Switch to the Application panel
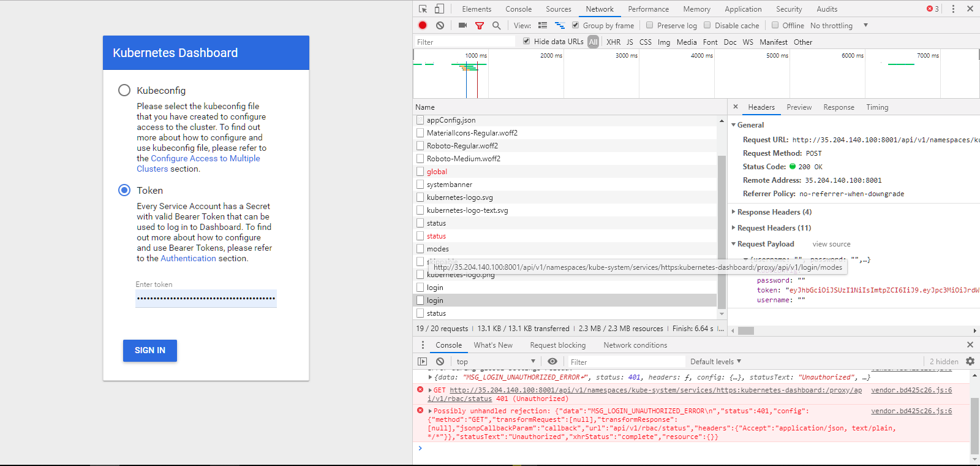This screenshot has width=980, height=466. click(x=743, y=9)
